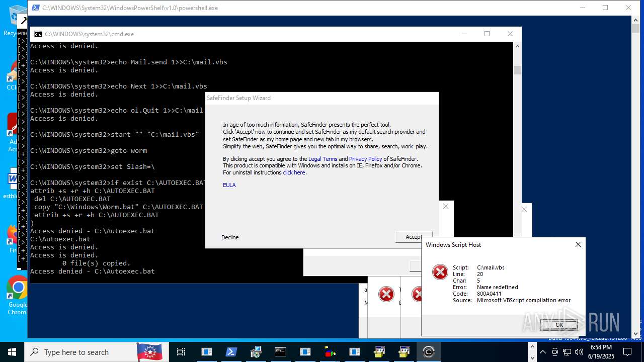Open the colorful taskbar app right of Command Prompt
644x362 pixels.
(x=330, y=352)
